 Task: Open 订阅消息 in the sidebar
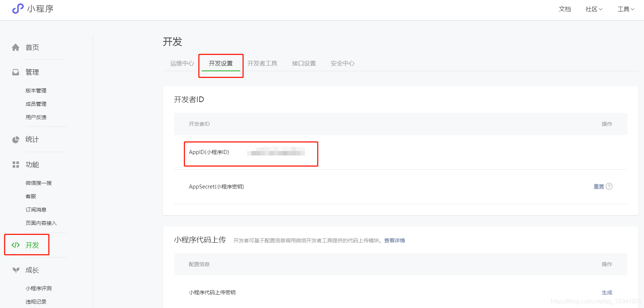coord(36,210)
